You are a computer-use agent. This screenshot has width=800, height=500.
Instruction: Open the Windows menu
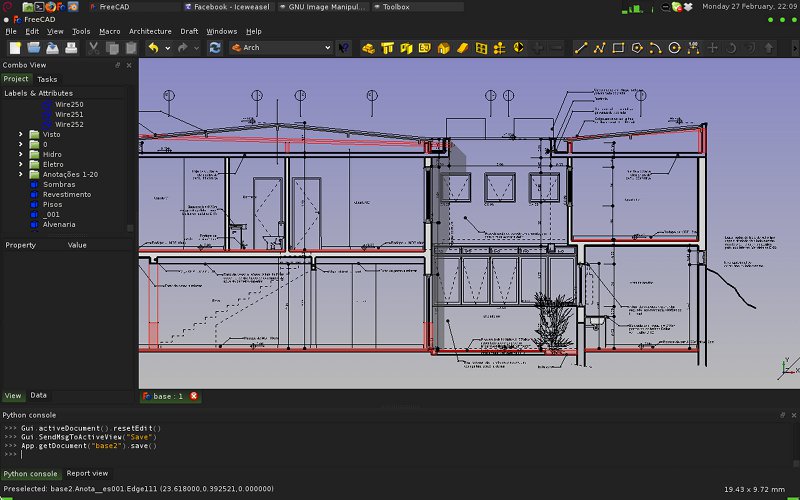221,31
